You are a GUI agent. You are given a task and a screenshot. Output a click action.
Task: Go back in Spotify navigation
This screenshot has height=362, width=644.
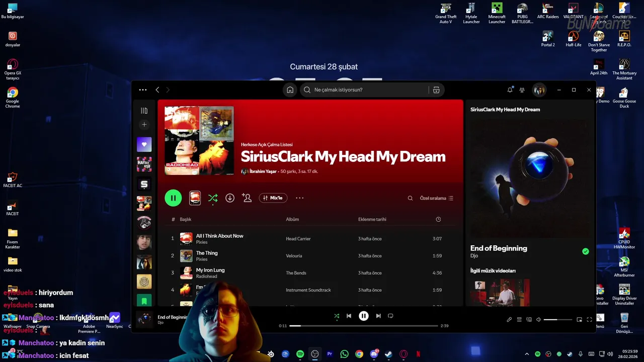(157, 90)
